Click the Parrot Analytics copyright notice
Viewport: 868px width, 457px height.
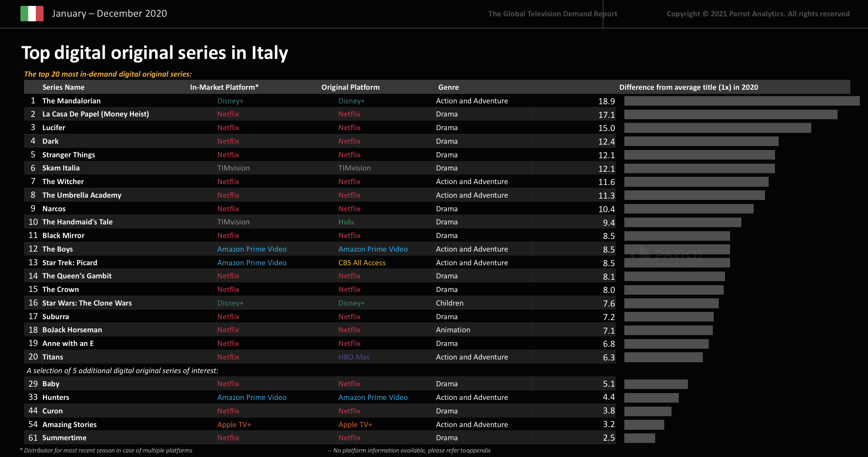758,14
